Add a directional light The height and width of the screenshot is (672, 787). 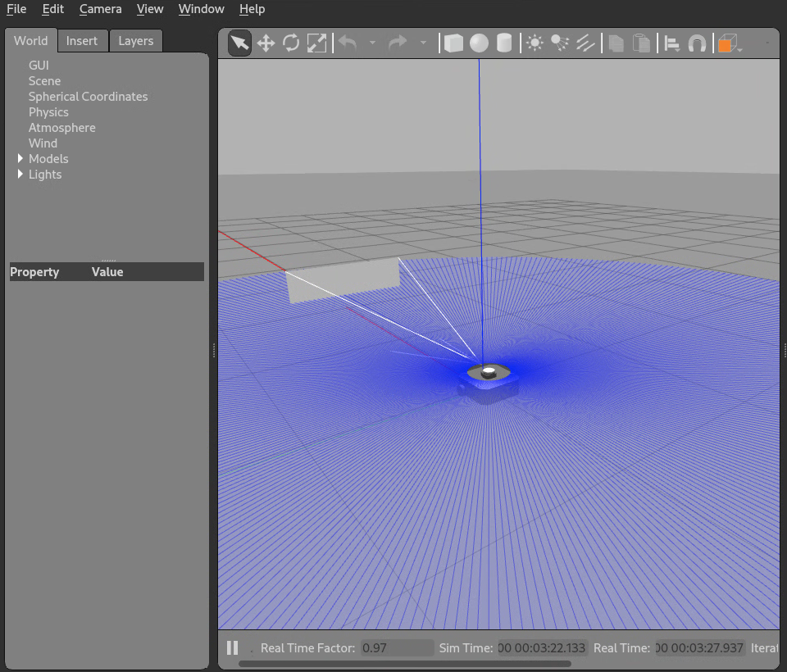click(x=585, y=43)
